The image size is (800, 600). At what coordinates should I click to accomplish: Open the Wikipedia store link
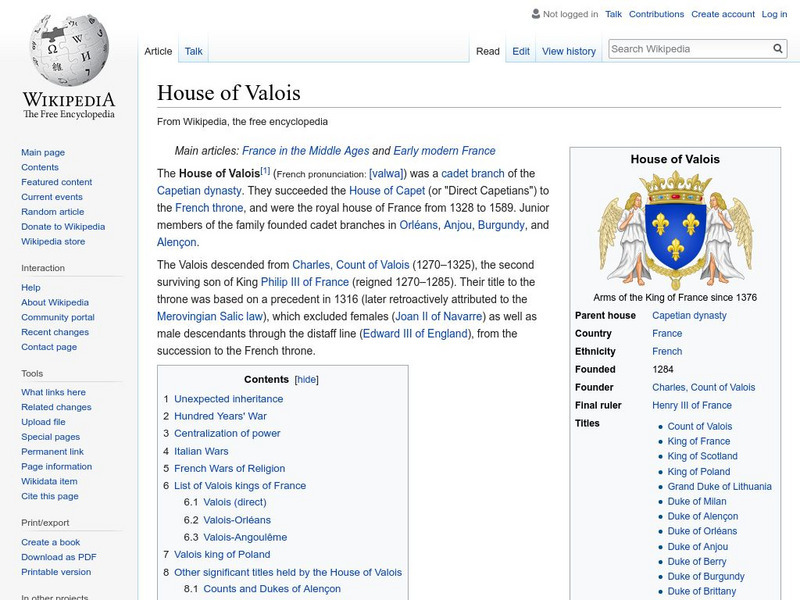tap(53, 241)
